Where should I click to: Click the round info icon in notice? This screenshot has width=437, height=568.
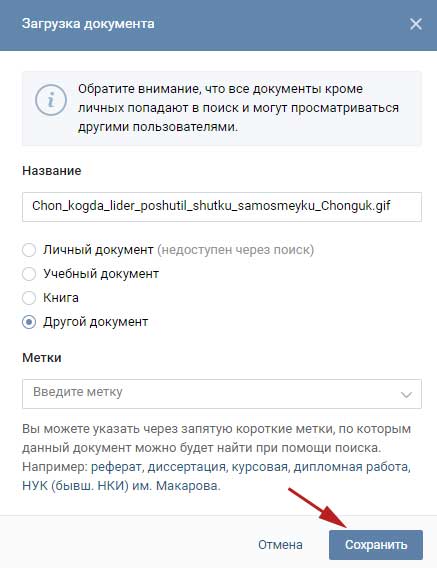tap(51, 100)
